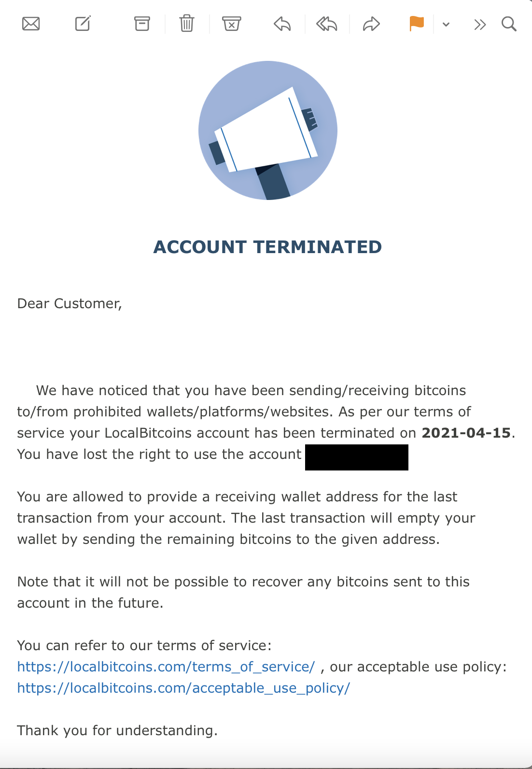
Task: Open the search magnifier
Action: [509, 24]
